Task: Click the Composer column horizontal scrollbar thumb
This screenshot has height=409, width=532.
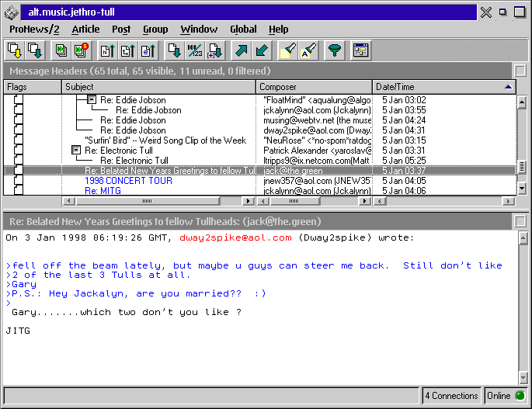Action: click(x=294, y=201)
